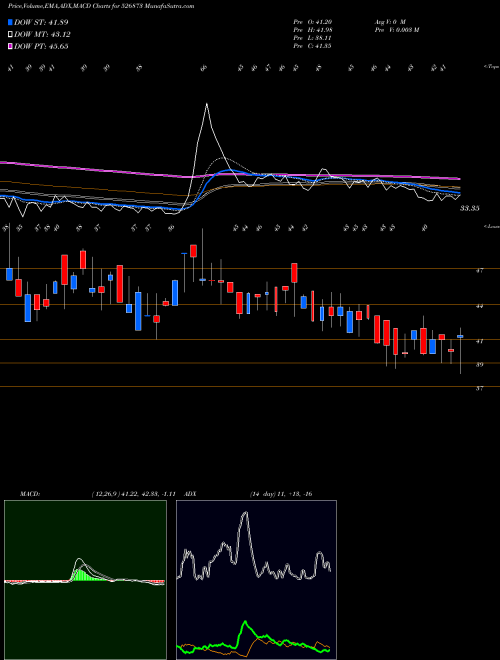Click the white DOW MT legend swatch
Viewport: 500px width, 660px height.
(10, 34)
